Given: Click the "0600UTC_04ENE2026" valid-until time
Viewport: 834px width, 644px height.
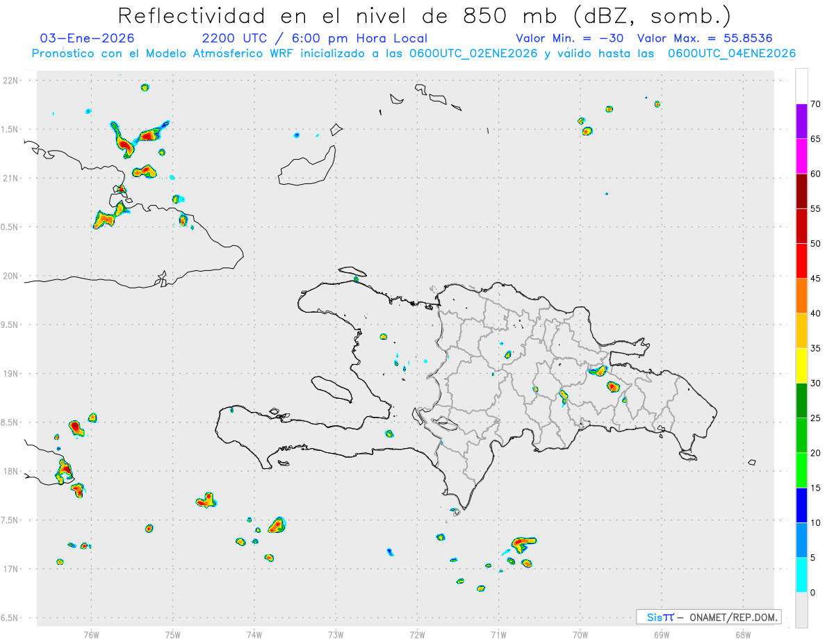Looking at the screenshot, I should click(732, 53).
